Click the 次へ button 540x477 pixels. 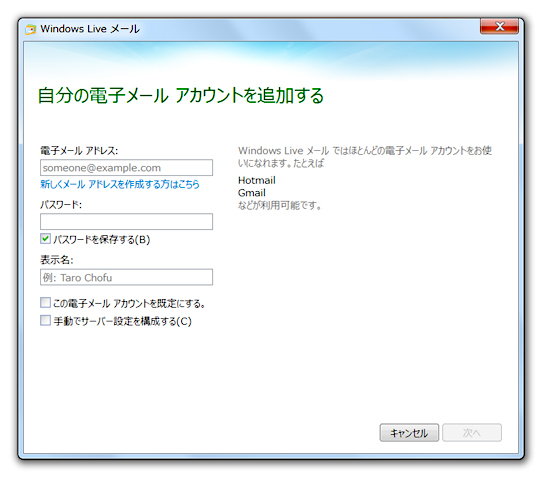472,433
